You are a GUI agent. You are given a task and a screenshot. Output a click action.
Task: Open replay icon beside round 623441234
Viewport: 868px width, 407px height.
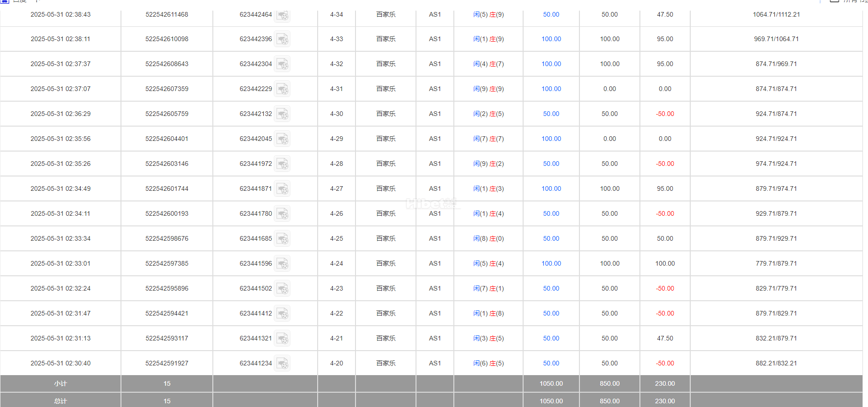point(283,364)
